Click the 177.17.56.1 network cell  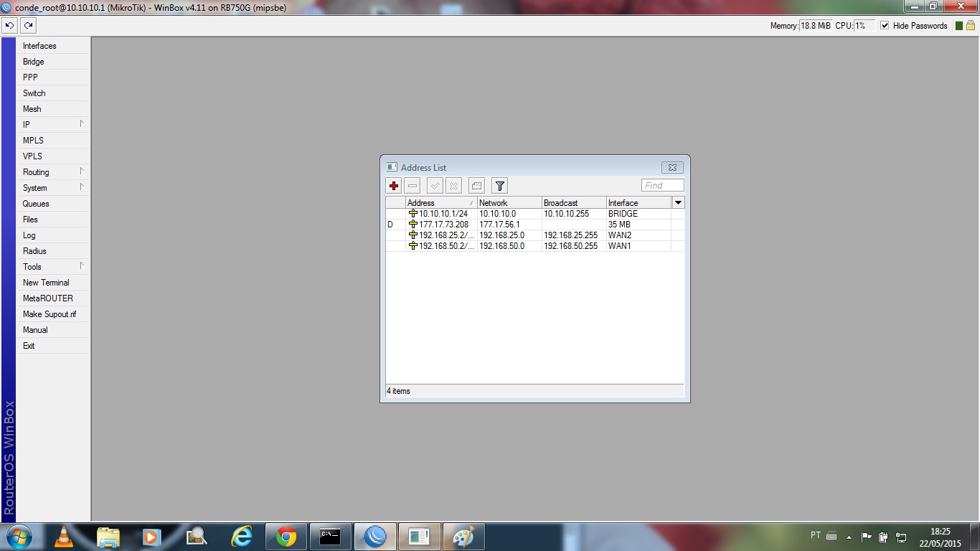(x=509, y=225)
